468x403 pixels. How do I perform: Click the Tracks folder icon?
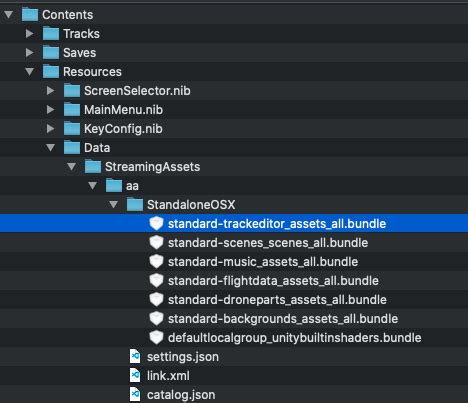point(51,33)
